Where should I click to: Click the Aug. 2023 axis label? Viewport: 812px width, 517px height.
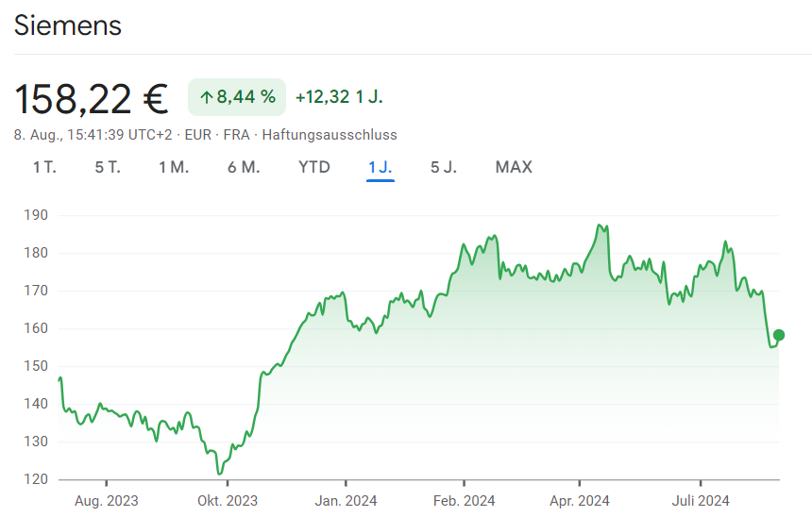pyautogui.click(x=106, y=501)
